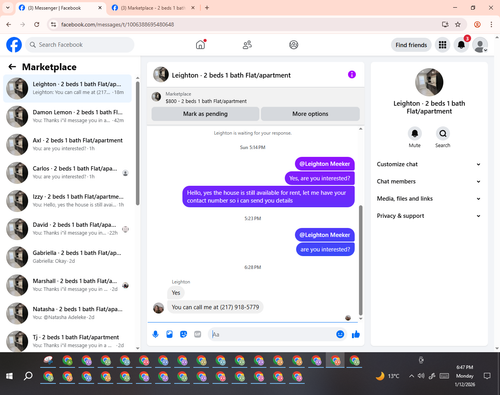Viewport: 500px width, 395px height.
Task: Click the message input field Aa
Action: [272, 334]
